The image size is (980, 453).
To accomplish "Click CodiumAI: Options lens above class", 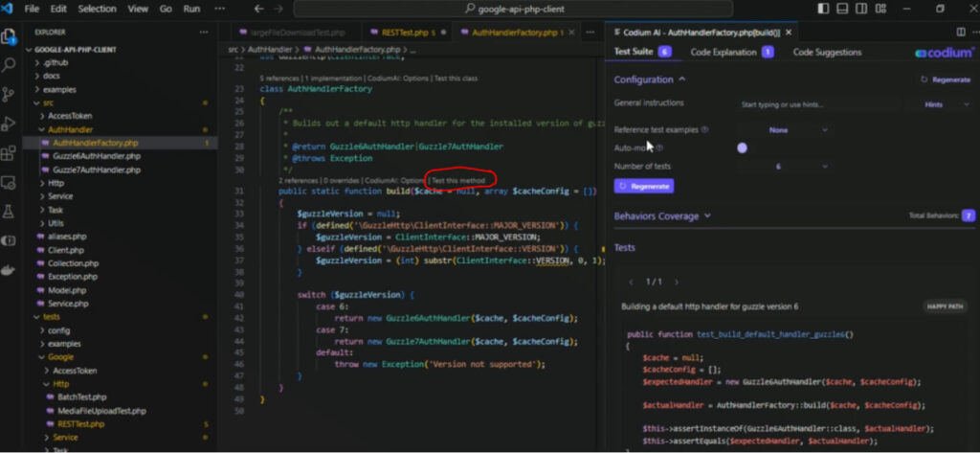I will 398,79.
